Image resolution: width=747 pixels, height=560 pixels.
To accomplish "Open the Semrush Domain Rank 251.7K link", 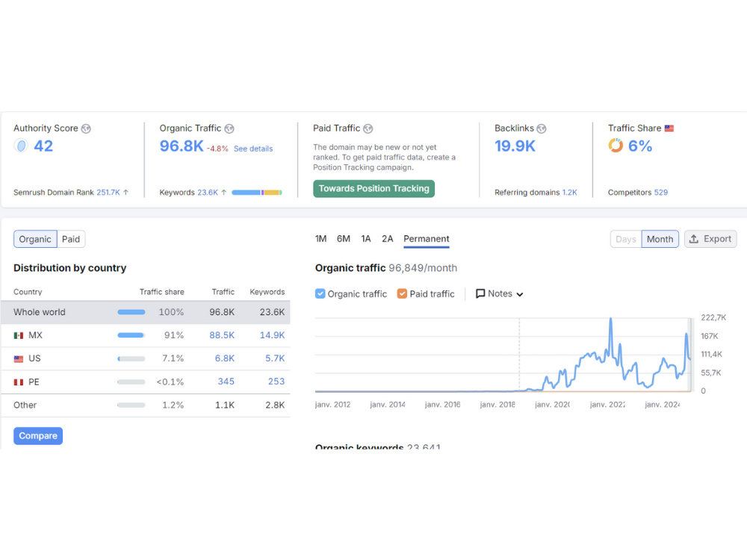I will coord(108,193).
